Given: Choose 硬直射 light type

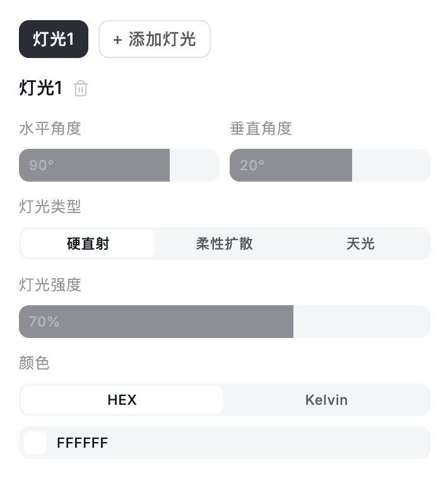Looking at the screenshot, I should click(x=88, y=243).
